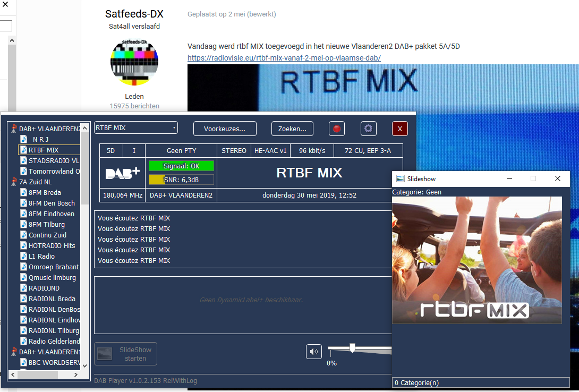The width and height of the screenshot is (579, 392).
Task: Select RADIONL DenBosch station
Action: click(54, 309)
